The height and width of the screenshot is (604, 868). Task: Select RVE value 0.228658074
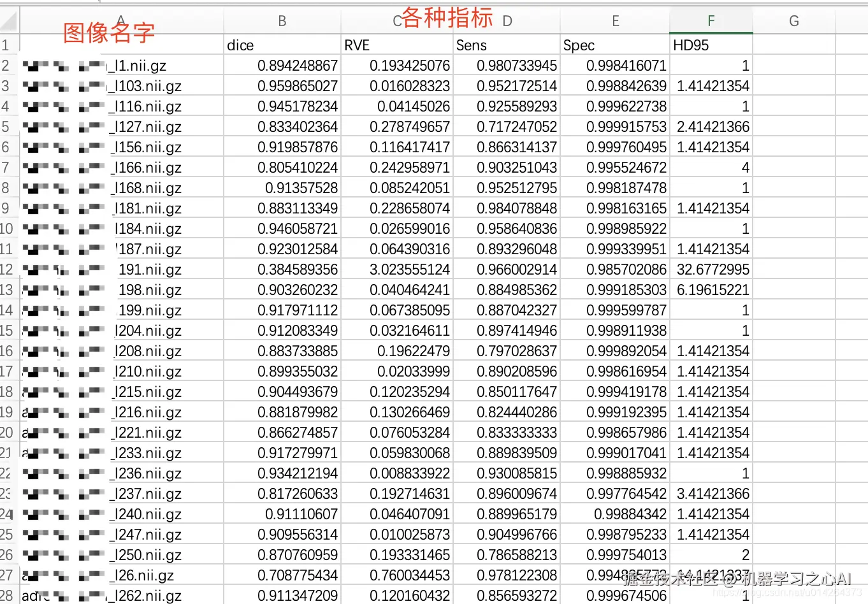pos(397,208)
